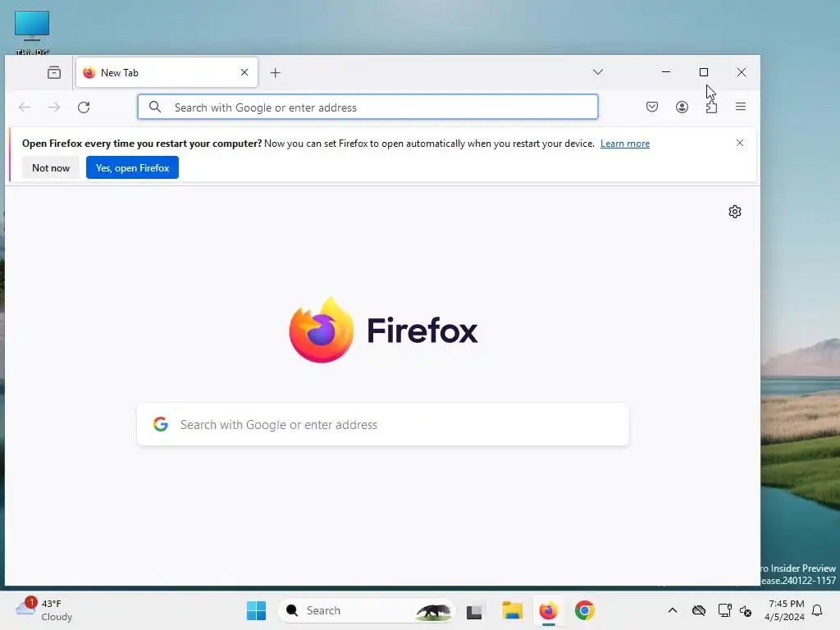Image resolution: width=840 pixels, height=630 pixels.
Task: Click the OneDrive cloud tray icon
Action: (x=699, y=610)
